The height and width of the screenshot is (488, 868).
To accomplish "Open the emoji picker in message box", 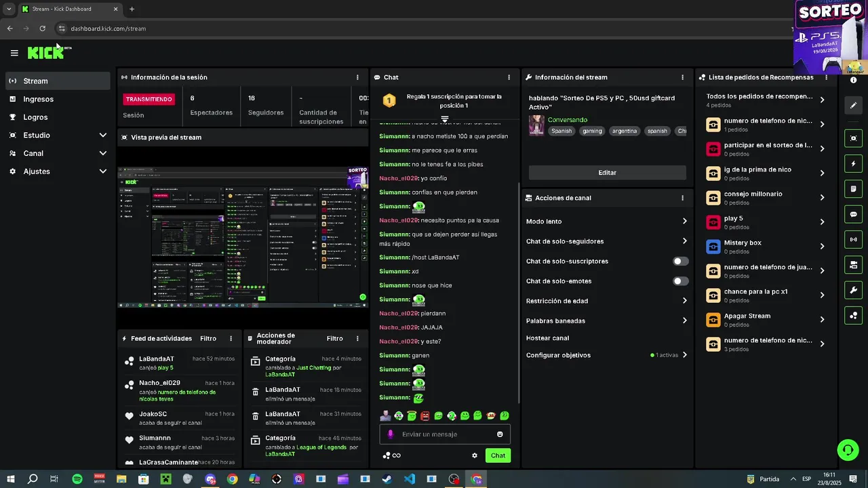I will pyautogui.click(x=500, y=434).
